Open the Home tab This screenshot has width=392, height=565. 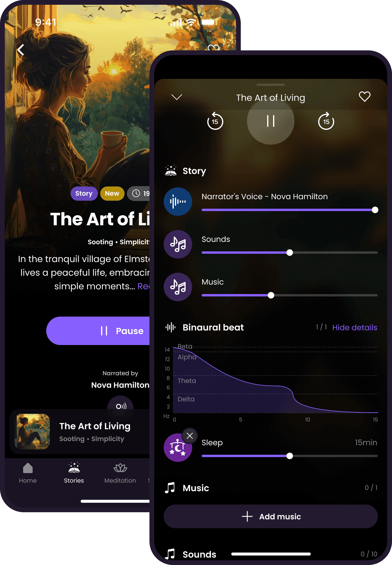pyautogui.click(x=28, y=473)
